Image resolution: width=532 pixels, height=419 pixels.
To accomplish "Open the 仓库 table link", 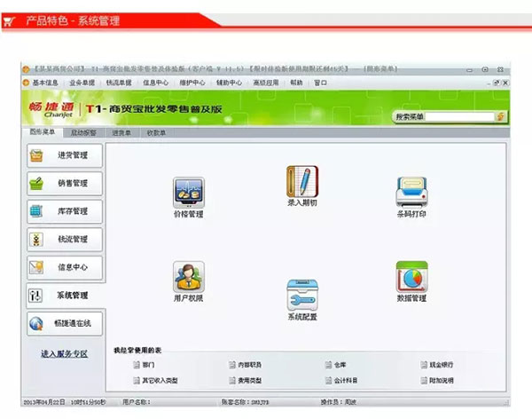I will coord(340,365).
